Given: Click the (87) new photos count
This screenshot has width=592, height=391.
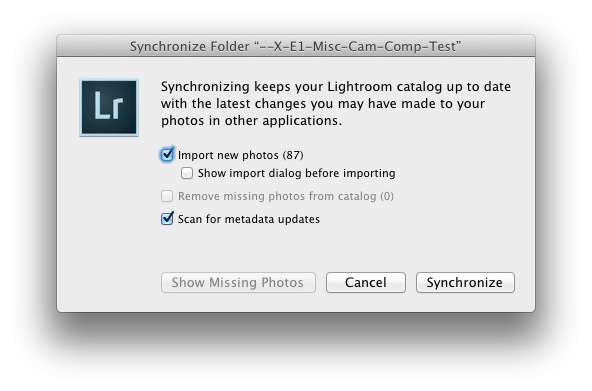Looking at the screenshot, I should [x=293, y=155].
